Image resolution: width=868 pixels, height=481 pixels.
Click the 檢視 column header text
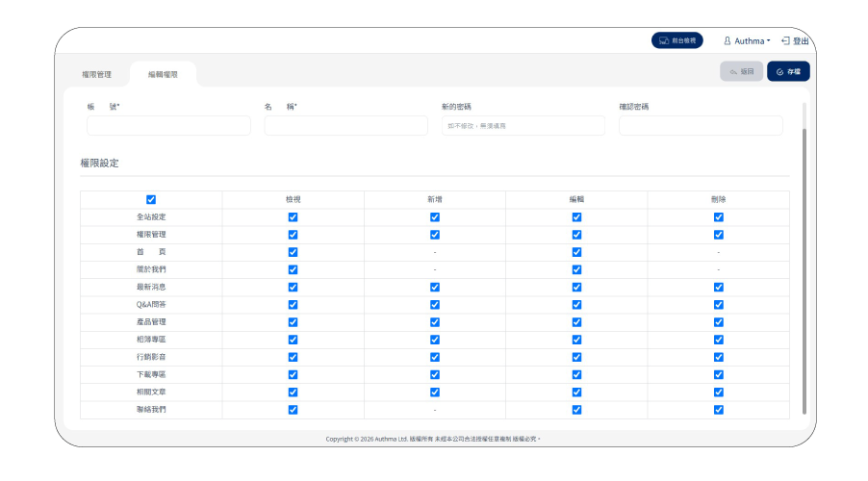(x=293, y=199)
